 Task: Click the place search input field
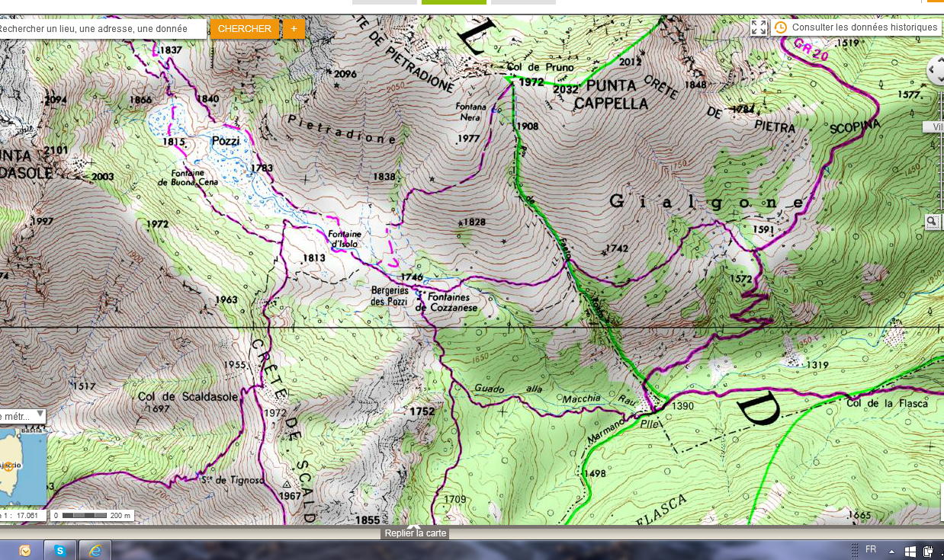(x=102, y=29)
